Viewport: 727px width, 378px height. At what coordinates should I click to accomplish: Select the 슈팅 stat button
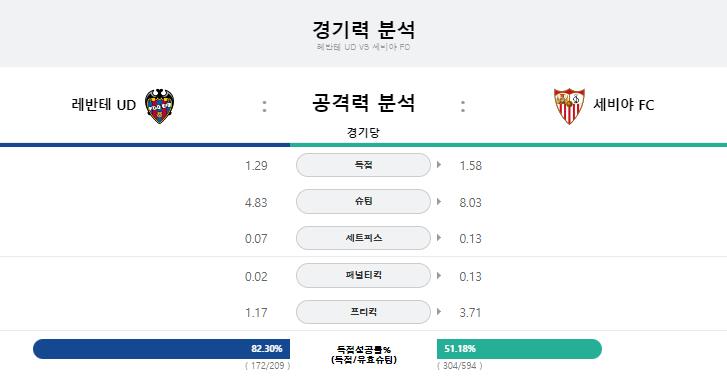[364, 201]
